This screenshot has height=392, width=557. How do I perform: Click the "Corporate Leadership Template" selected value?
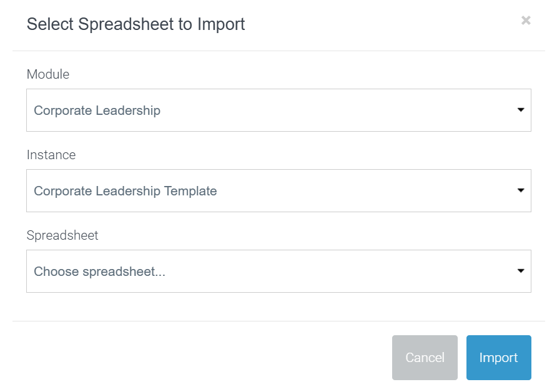tap(125, 191)
